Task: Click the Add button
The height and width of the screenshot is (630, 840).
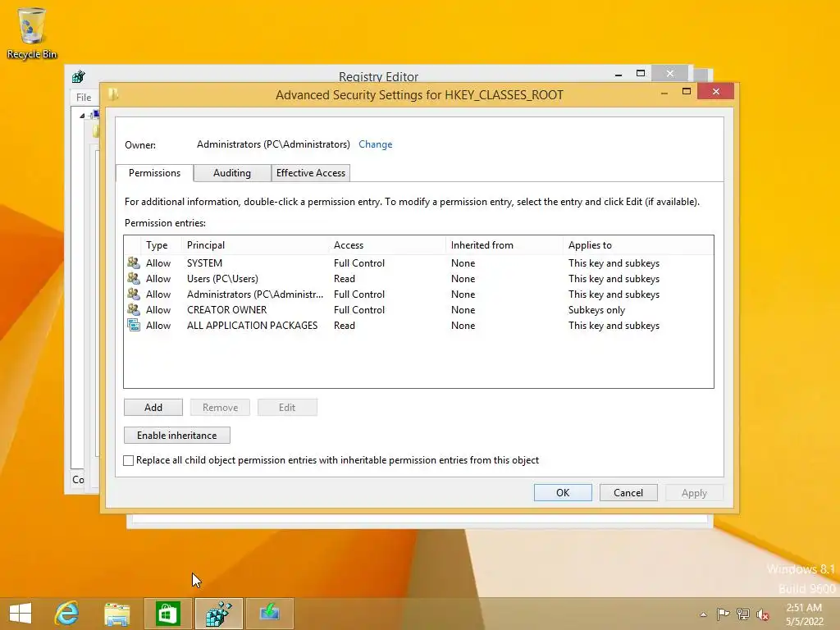Action: (x=153, y=407)
